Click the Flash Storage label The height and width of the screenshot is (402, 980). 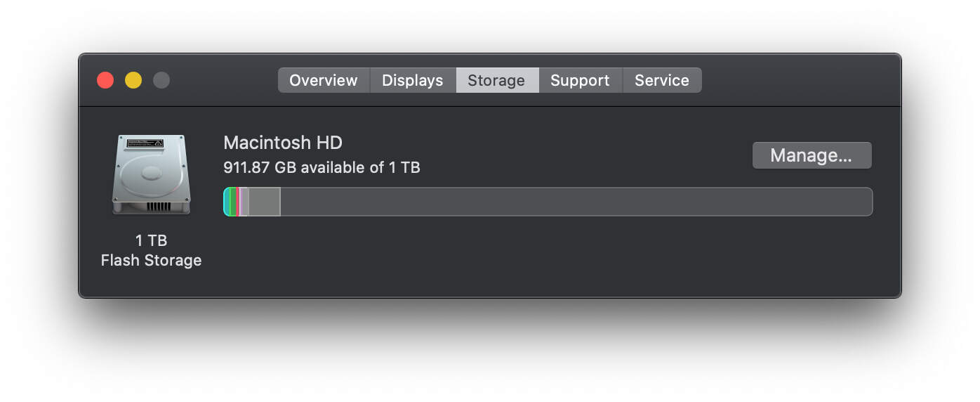(151, 260)
